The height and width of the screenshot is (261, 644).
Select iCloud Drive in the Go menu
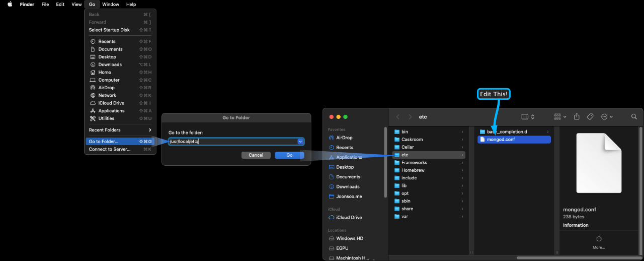(x=120, y=103)
